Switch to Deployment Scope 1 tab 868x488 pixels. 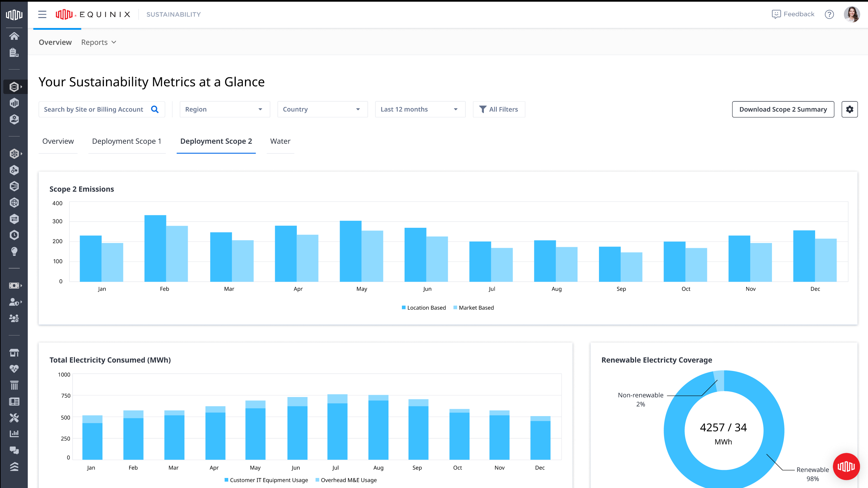click(127, 141)
